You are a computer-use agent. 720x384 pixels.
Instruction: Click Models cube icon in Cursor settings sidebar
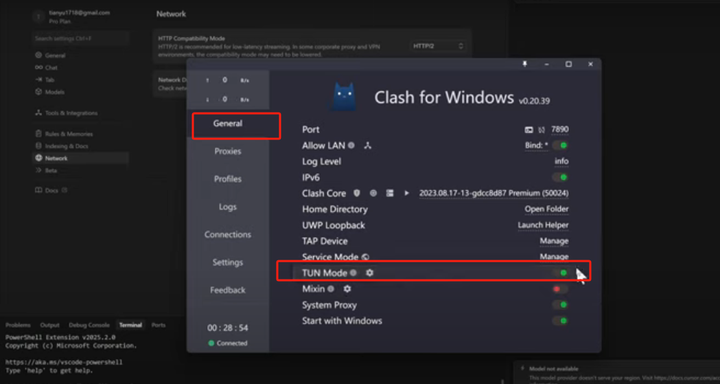coord(39,92)
